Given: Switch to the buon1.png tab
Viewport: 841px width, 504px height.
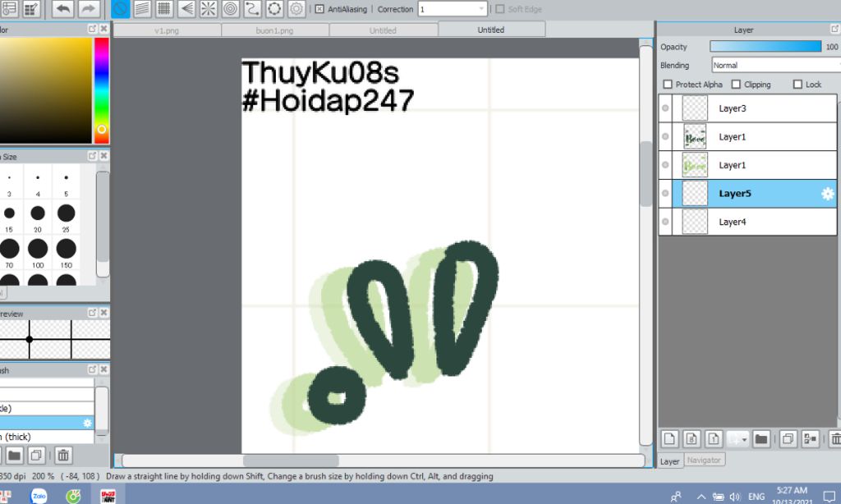Looking at the screenshot, I should coord(274,30).
